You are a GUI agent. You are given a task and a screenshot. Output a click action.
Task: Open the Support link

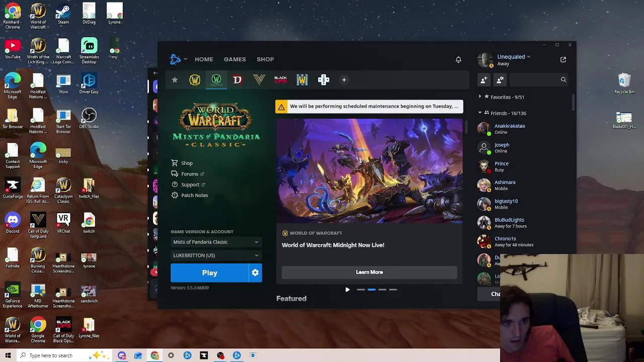coord(188,185)
